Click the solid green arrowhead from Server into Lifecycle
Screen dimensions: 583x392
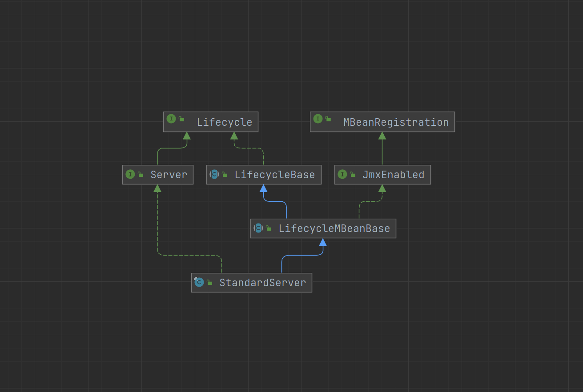click(x=187, y=136)
